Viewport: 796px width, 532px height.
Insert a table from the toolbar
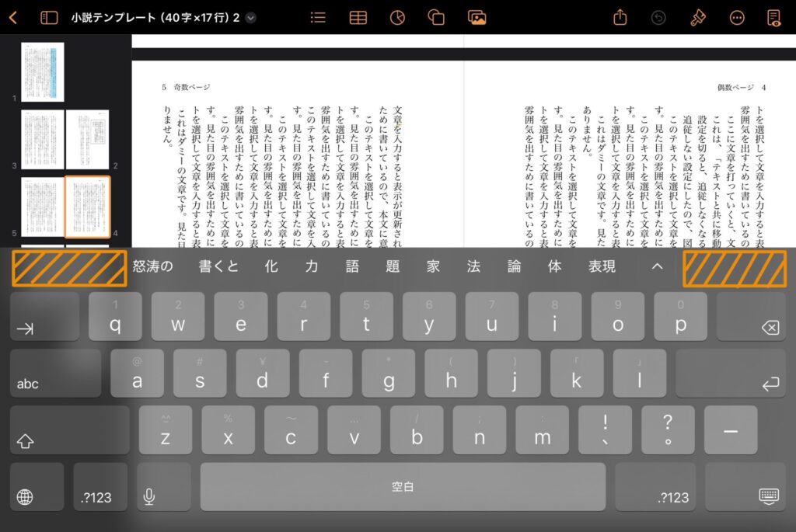[x=358, y=18]
